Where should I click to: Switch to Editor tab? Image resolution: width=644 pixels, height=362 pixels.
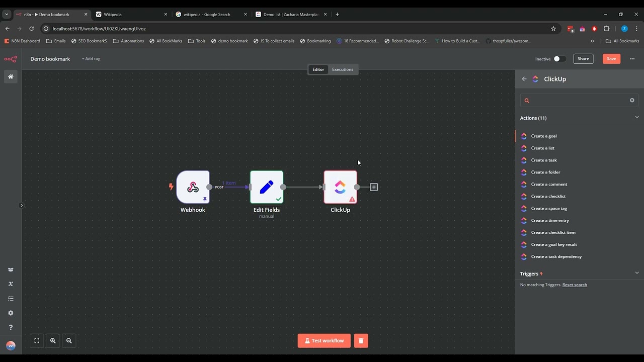(318, 69)
